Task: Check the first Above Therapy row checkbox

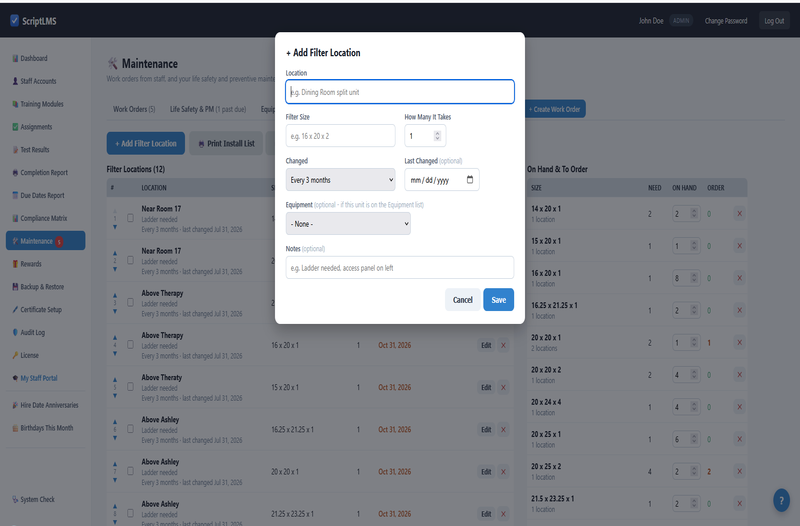Action: [x=131, y=303]
